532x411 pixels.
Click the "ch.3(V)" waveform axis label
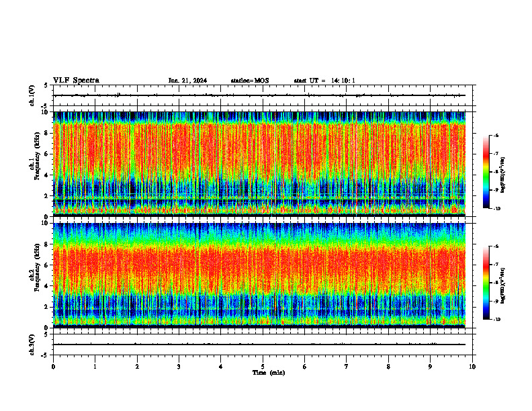32,345
